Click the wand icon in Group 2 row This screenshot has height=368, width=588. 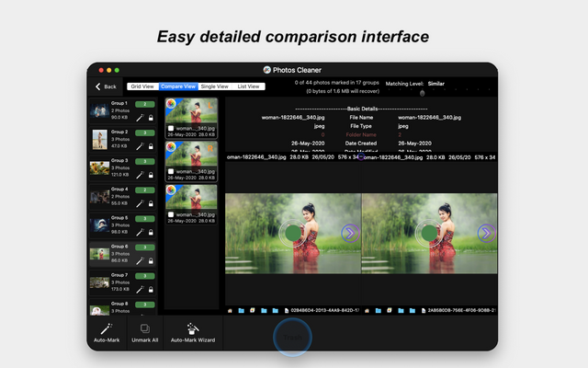click(x=140, y=146)
